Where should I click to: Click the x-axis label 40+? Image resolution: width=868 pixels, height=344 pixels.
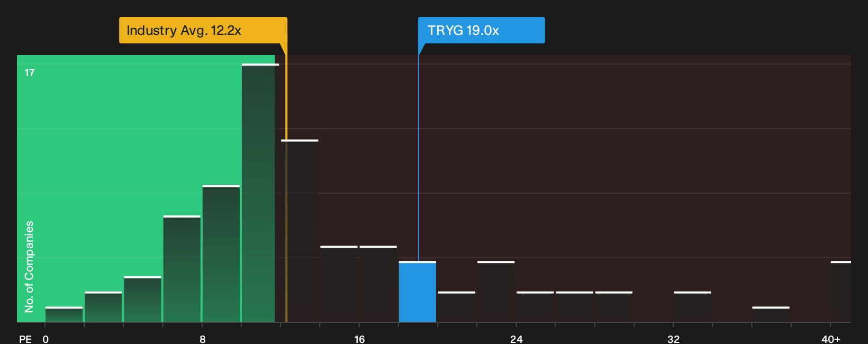point(831,339)
